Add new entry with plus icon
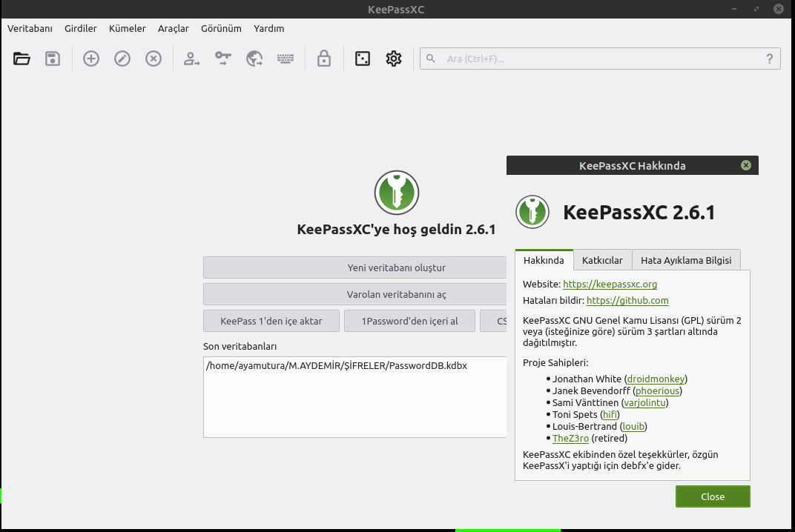Screen dimensions: 795x532 [x=91, y=59]
